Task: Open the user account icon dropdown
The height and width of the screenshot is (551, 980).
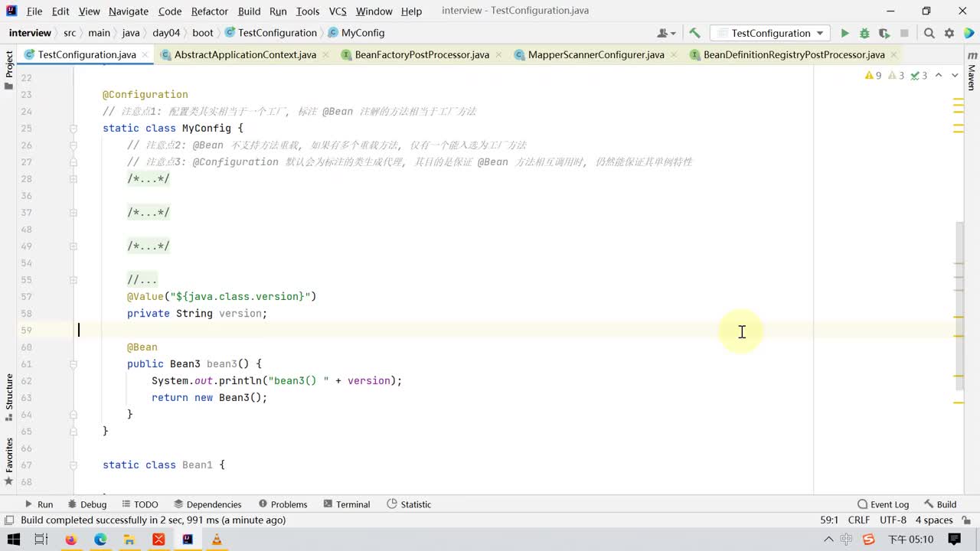Action: pos(666,33)
